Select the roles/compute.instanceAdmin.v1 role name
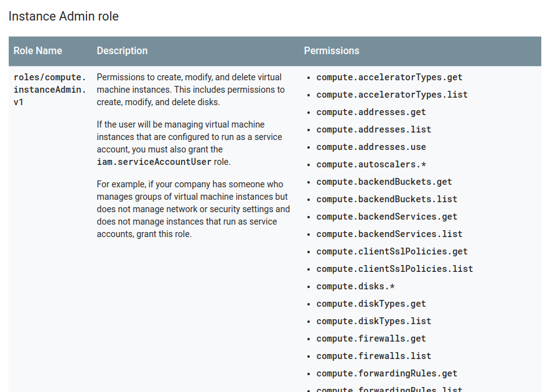This screenshot has height=392, width=550. tap(50, 90)
